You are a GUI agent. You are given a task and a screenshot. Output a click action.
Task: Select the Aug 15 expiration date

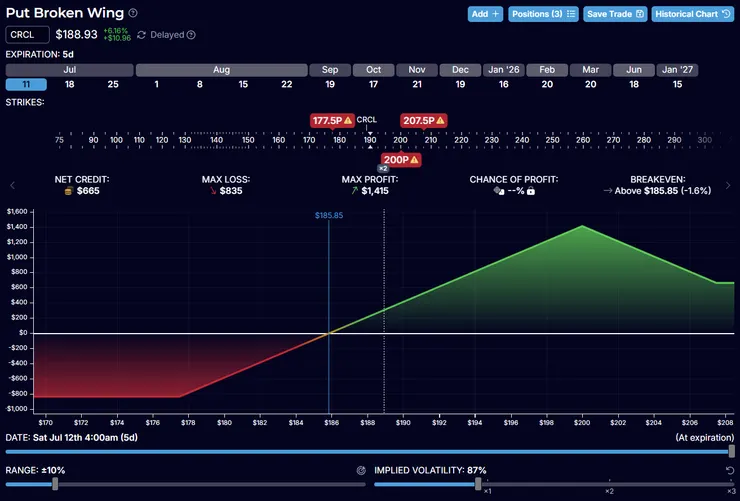point(243,84)
